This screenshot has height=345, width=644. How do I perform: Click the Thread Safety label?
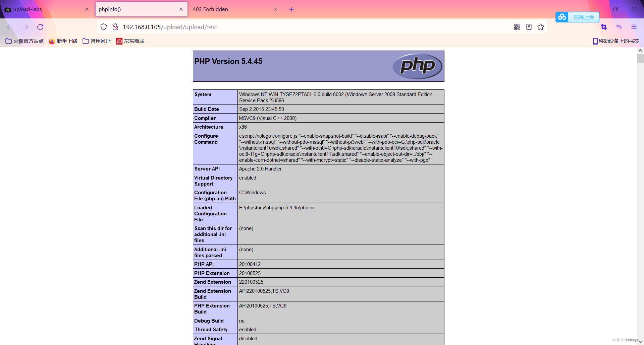click(x=211, y=330)
